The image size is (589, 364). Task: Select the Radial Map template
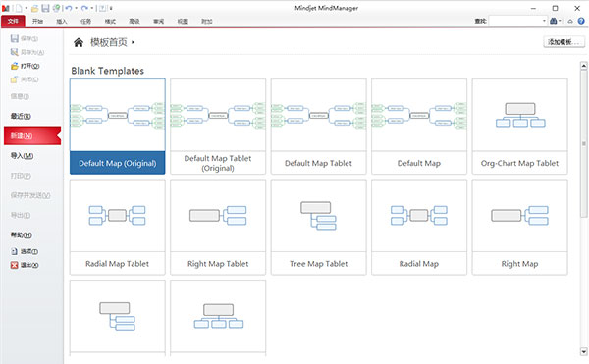(419, 227)
